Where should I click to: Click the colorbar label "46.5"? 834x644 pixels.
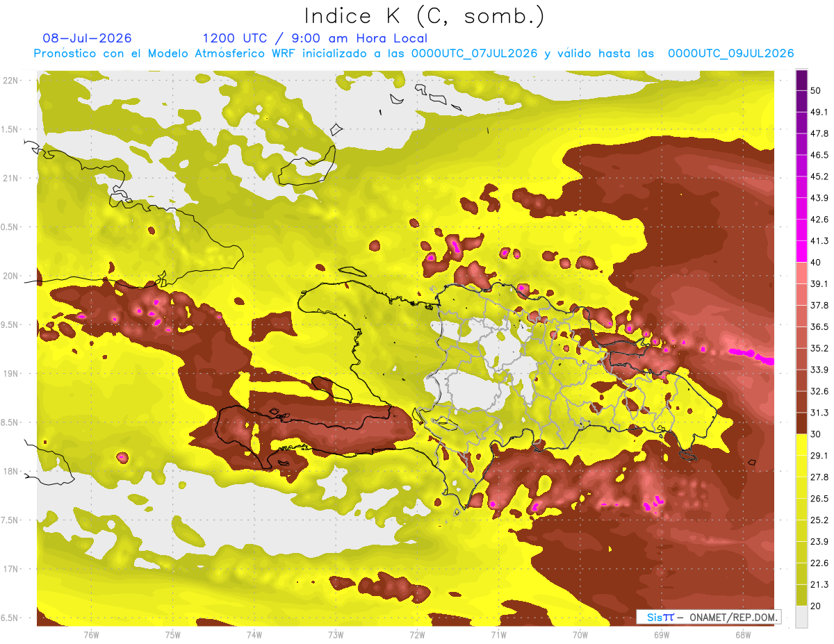(819, 155)
